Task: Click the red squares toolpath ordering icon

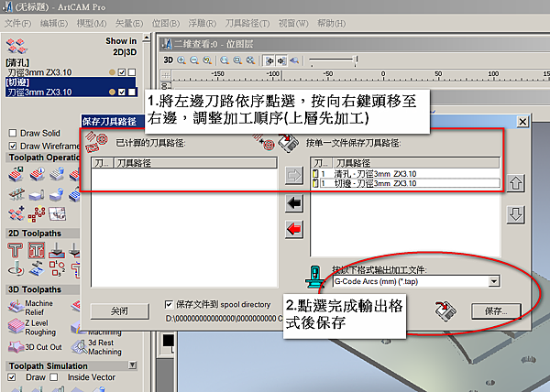Action: tap(37, 214)
